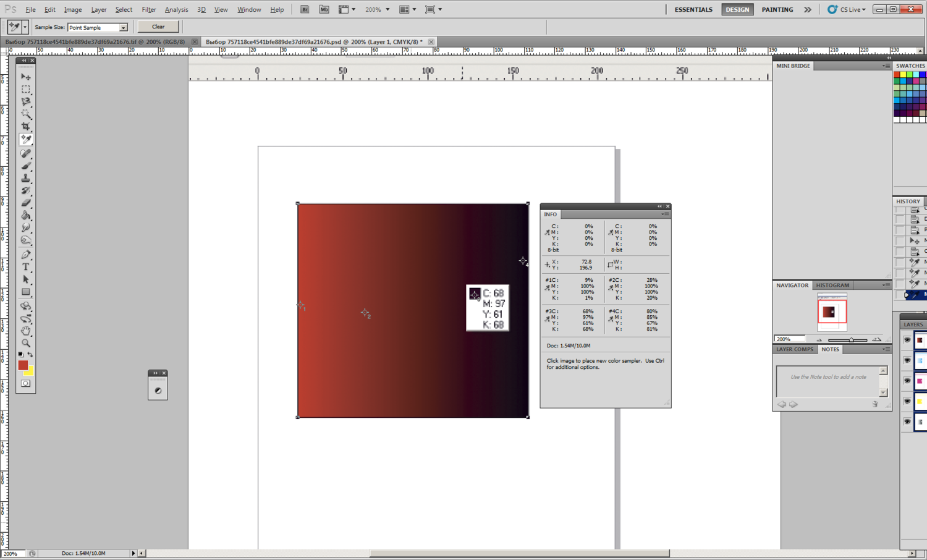The width and height of the screenshot is (927, 560).
Task: Open the Info panel options menu
Action: [664, 214]
